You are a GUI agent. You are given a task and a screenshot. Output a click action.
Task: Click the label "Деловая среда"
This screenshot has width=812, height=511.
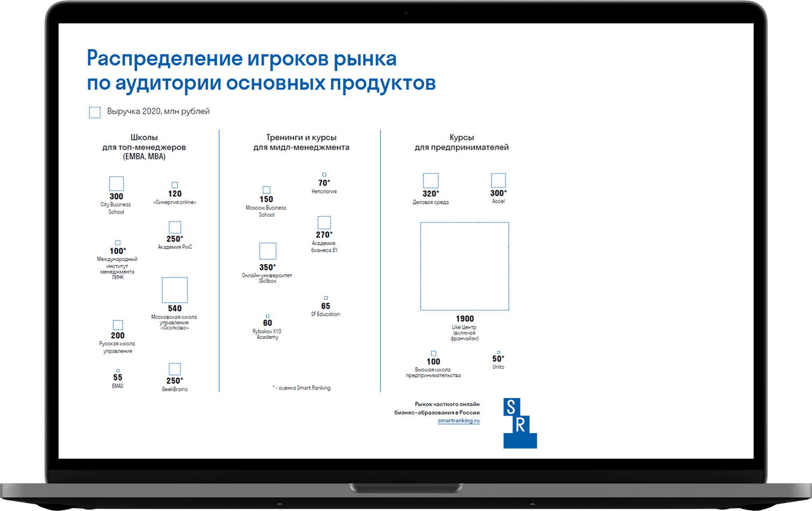pyautogui.click(x=431, y=202)
